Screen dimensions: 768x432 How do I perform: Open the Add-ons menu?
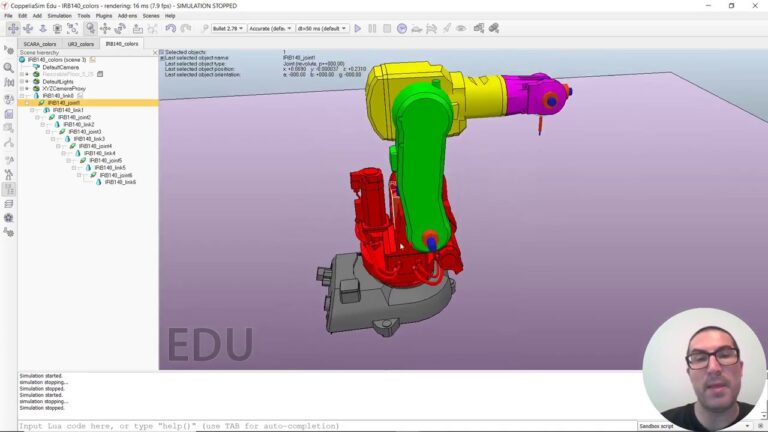click(127, 16)
